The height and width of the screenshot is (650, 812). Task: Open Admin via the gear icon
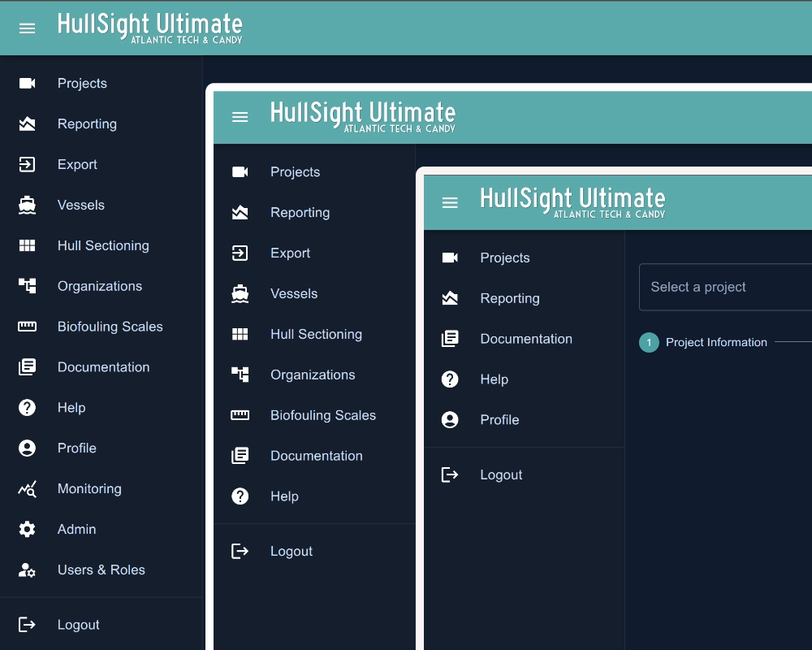click(x=27, y=530)
